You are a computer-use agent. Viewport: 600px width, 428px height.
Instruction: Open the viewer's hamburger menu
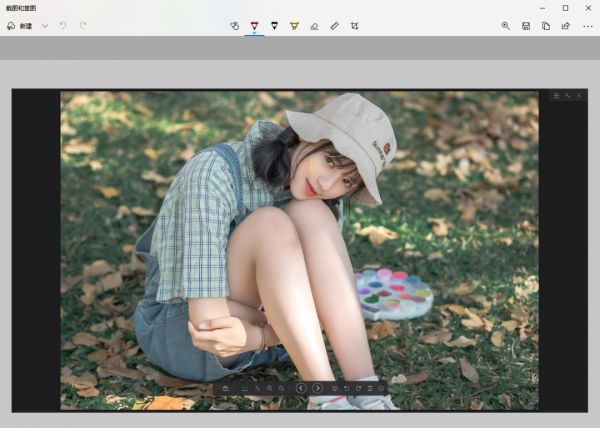click(556, 96)
